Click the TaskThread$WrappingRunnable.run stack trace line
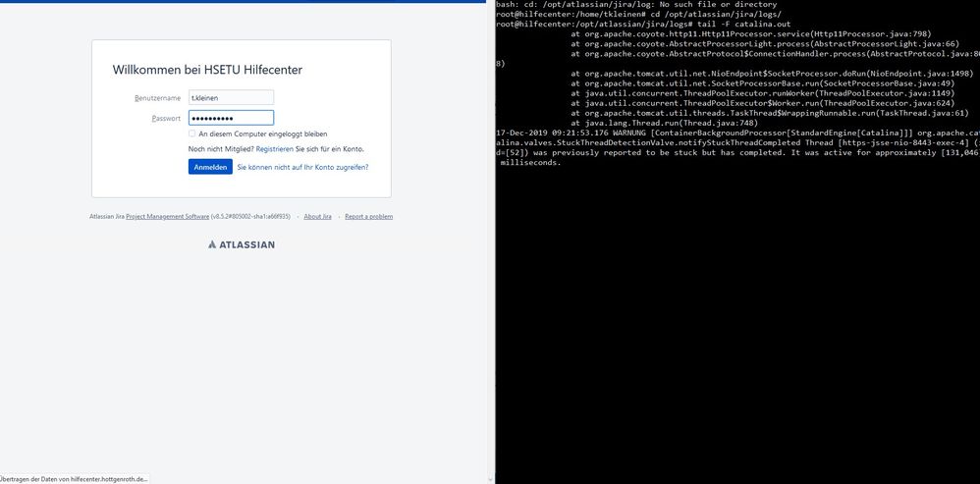The width and height of the screenshot is (980, 484). 770,113
